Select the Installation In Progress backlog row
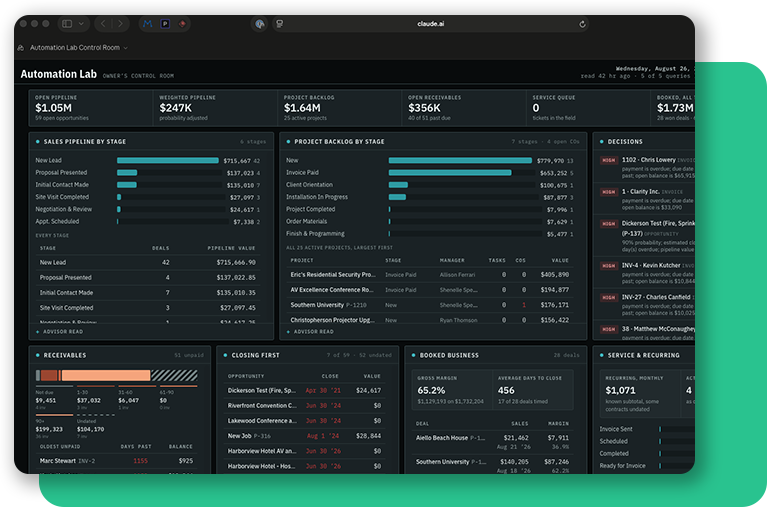Image resolution: width=780 pixels, height=526 pixels. (x=430, y=197)
